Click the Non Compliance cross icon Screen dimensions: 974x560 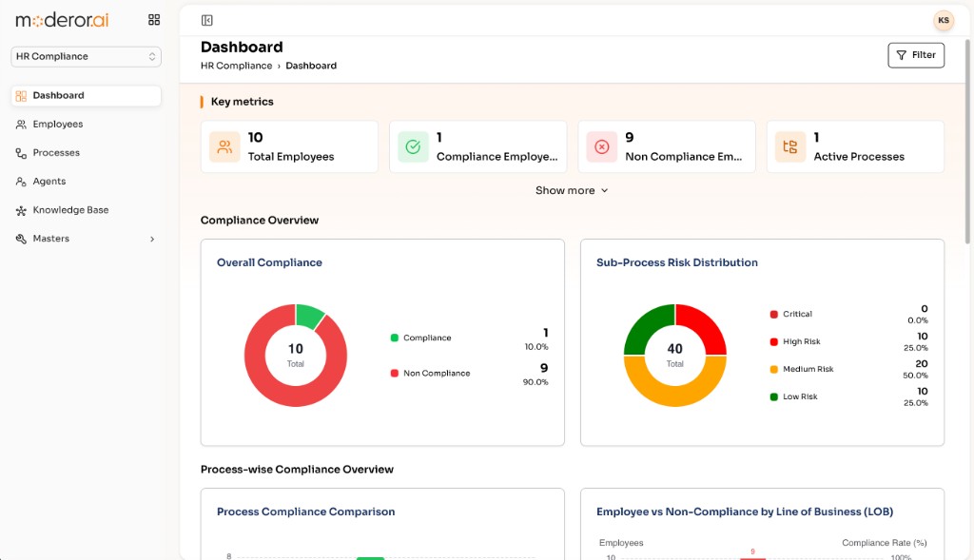point(602,147)
